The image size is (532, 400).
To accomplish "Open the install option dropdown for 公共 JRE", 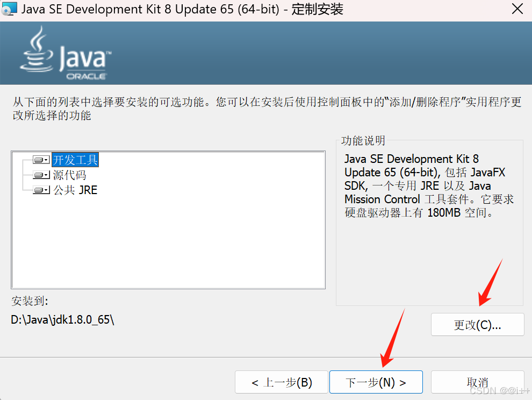I will pos(45,189).
